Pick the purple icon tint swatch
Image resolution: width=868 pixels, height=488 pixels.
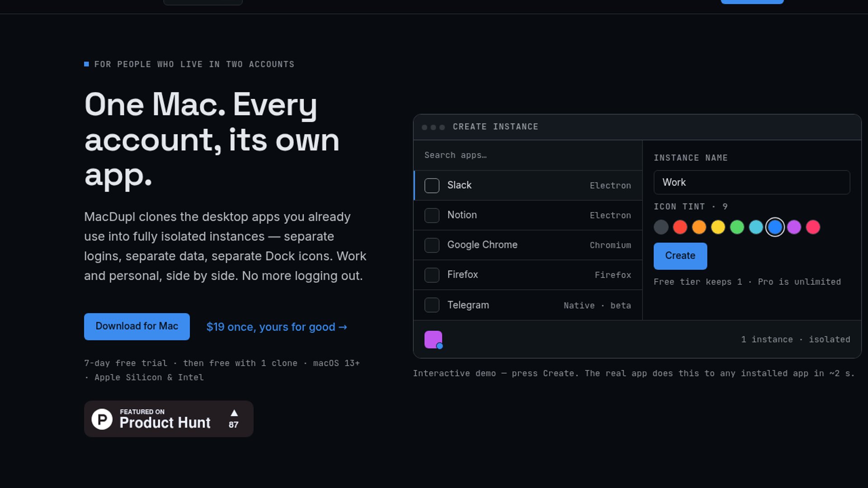pyautogui.click(x=794, y=227)
